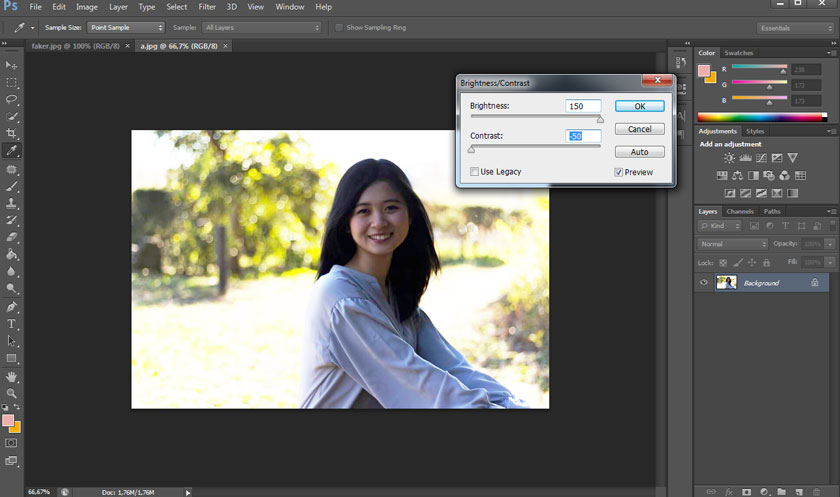Select the Hand tool
The width and height of the screenshot is (840, 497).
click(12, 376)
